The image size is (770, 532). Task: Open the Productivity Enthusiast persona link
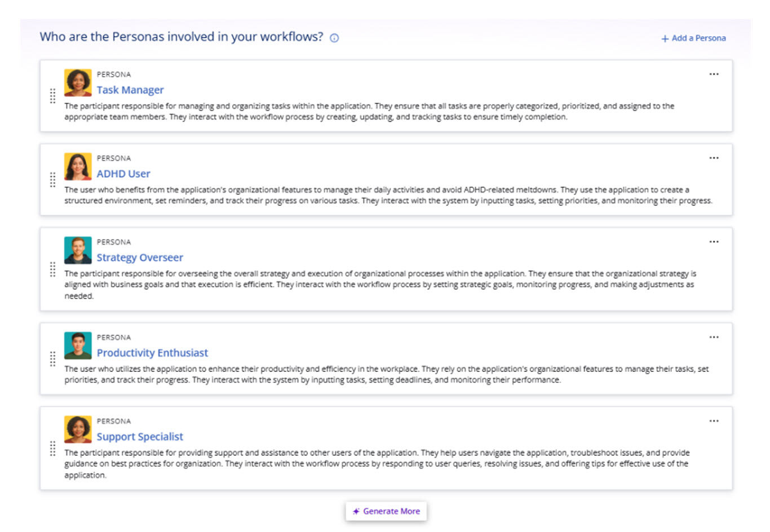(x=152, y=353)
